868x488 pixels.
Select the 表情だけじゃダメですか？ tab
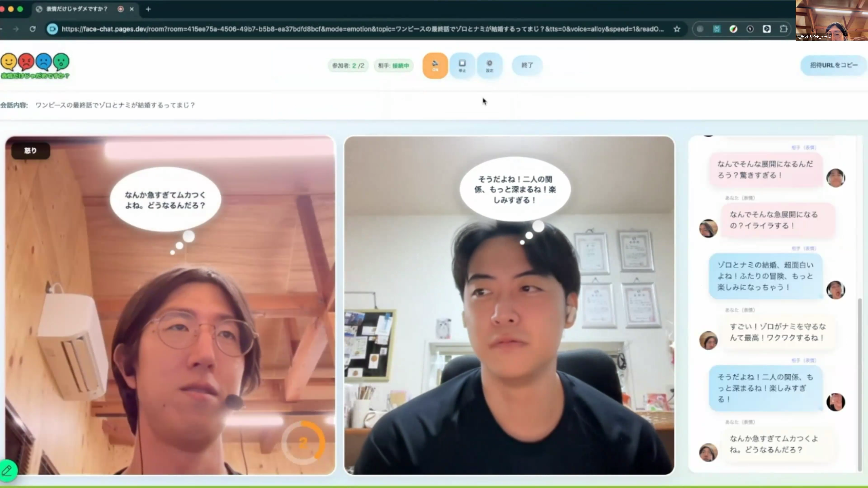pos(77,9)
